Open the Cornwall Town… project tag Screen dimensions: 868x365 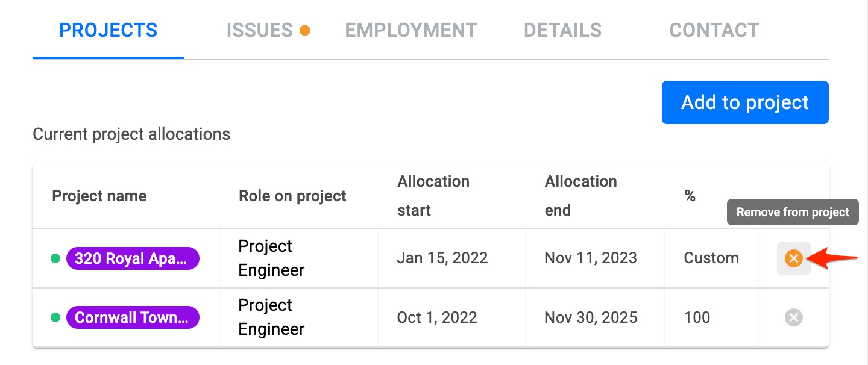coord(133,317)
